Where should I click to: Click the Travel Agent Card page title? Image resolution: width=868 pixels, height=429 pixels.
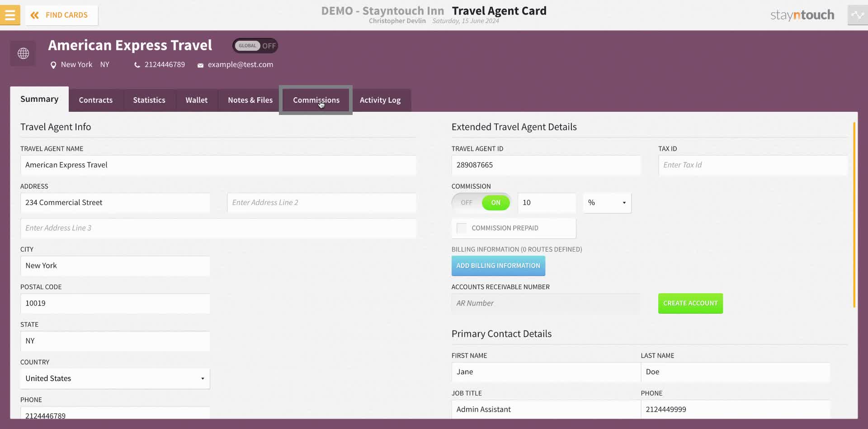(x=499, y=11)
